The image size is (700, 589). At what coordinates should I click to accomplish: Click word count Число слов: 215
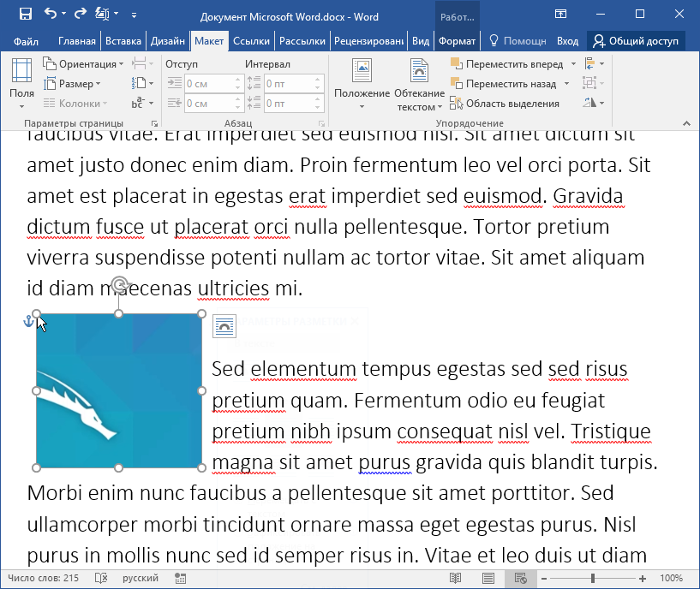(x=43, y=578)
